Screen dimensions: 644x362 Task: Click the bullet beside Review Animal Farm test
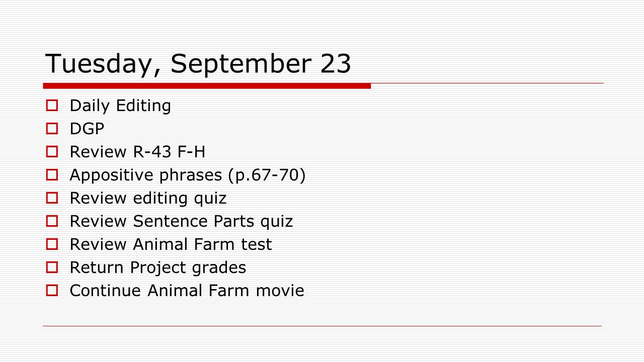point(51,244)
